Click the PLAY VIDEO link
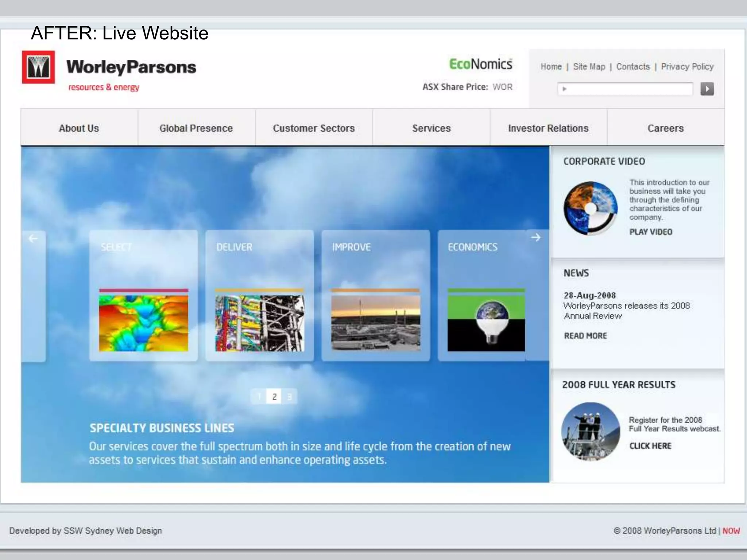The width and height of the screenshot is (747, 560). click(x=651, y=232)
